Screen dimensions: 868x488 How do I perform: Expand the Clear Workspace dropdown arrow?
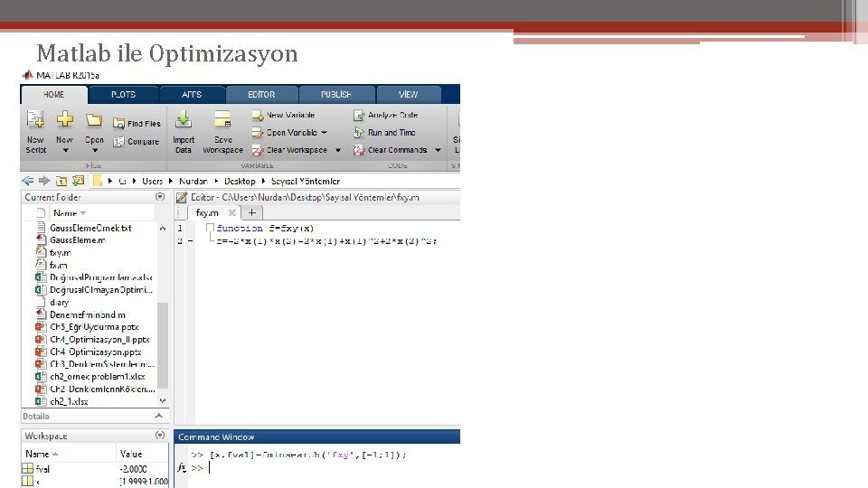[x=337, y=151]
